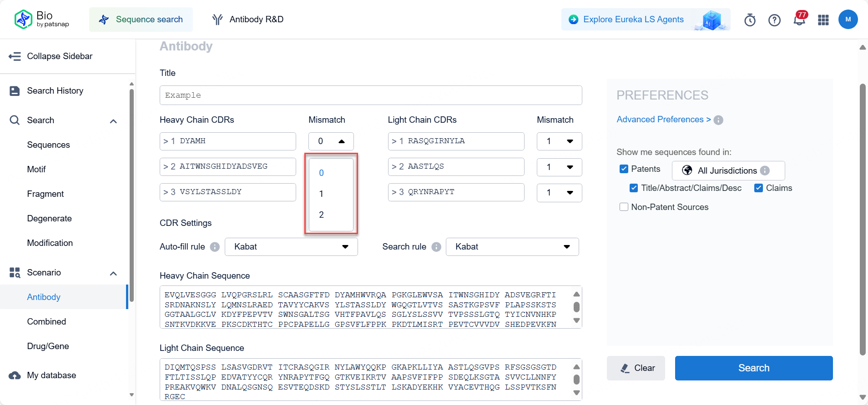868x405 pixels.
Task: Collapse the Scenario sidebar section
Action: pyautogui.click(x=114, y=273)
